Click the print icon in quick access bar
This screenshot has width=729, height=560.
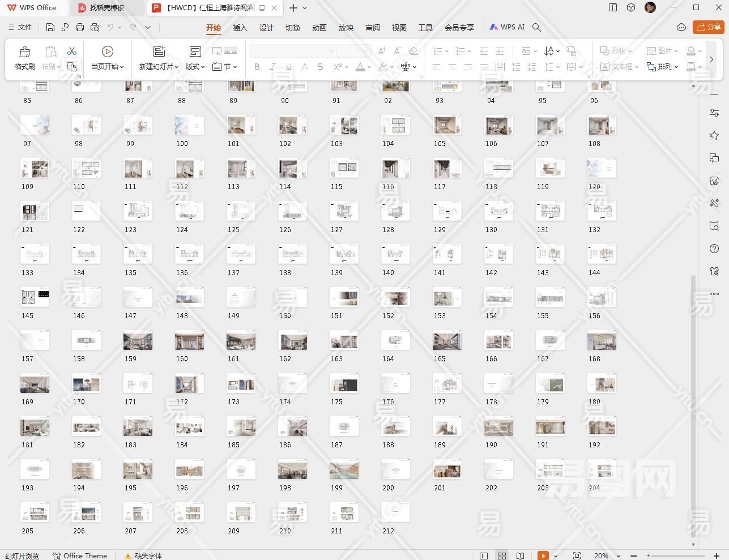pyautogui.click(x=80, y=27)
